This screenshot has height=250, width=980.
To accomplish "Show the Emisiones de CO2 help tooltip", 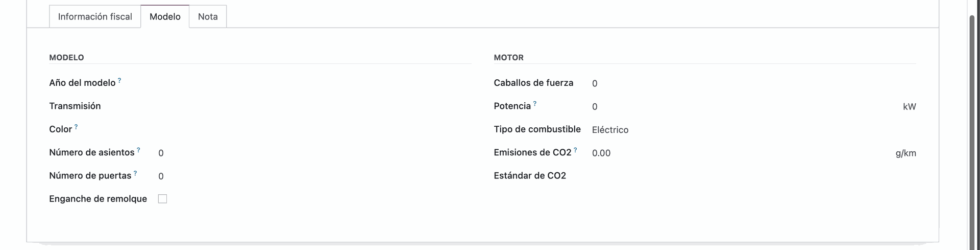I will pos(575,150).
